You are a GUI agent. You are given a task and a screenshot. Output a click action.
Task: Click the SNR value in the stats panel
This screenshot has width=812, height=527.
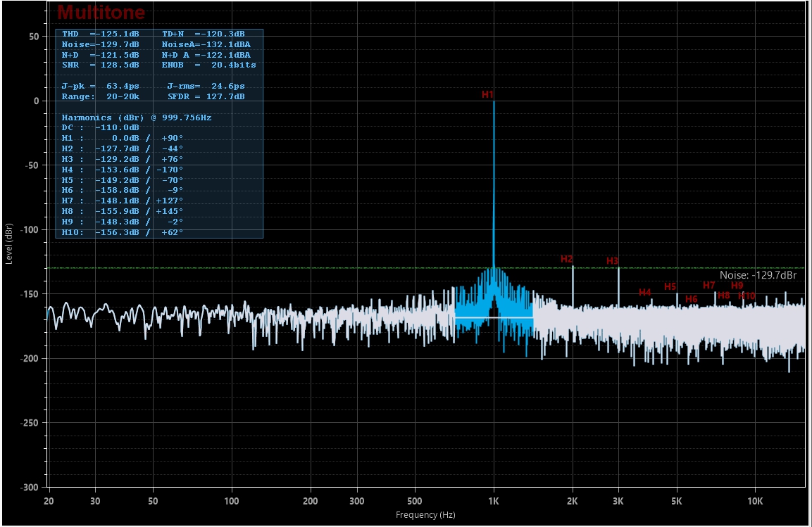(100, 65)
